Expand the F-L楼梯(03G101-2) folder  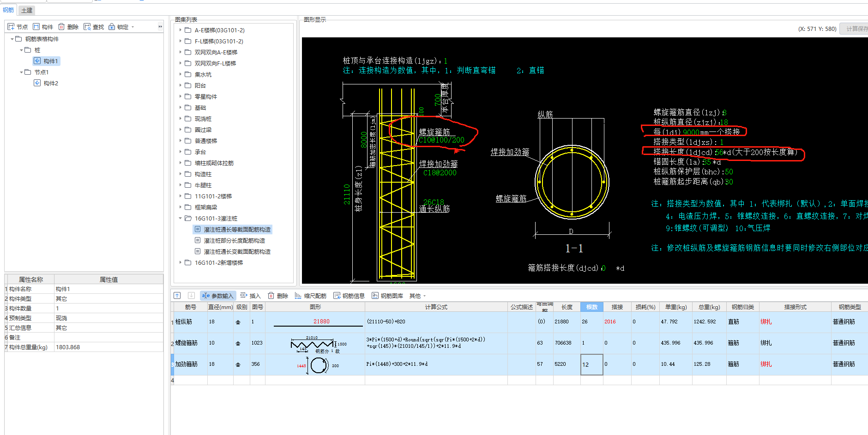tap(181, 41)
